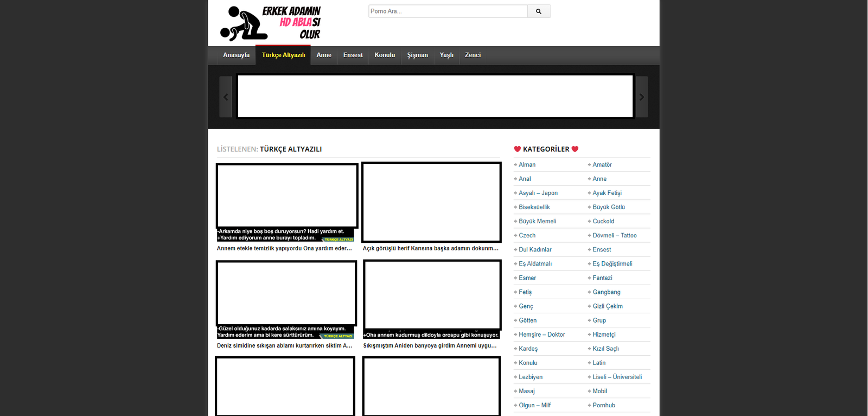Screen dimensions: 868x416
Task: Open the Anasayfa menu item
Action: pos(236,55)
